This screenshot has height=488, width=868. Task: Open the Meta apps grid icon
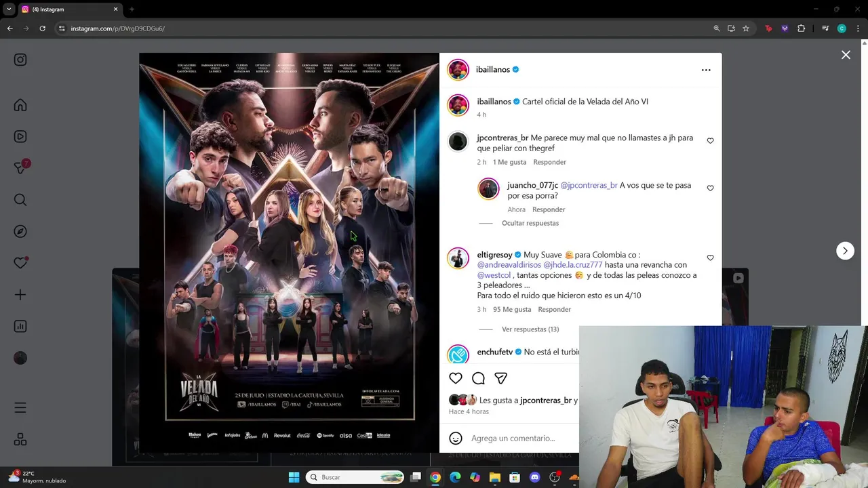pyautogui.click(x=20, y=439)
